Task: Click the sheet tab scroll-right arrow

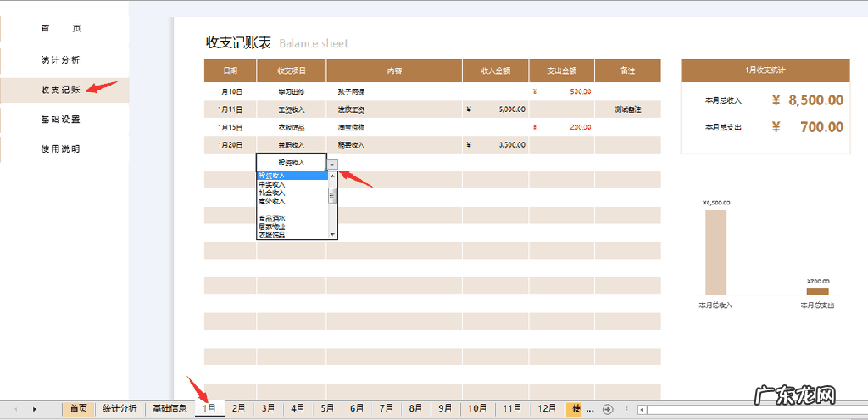Action: (34, 410)
